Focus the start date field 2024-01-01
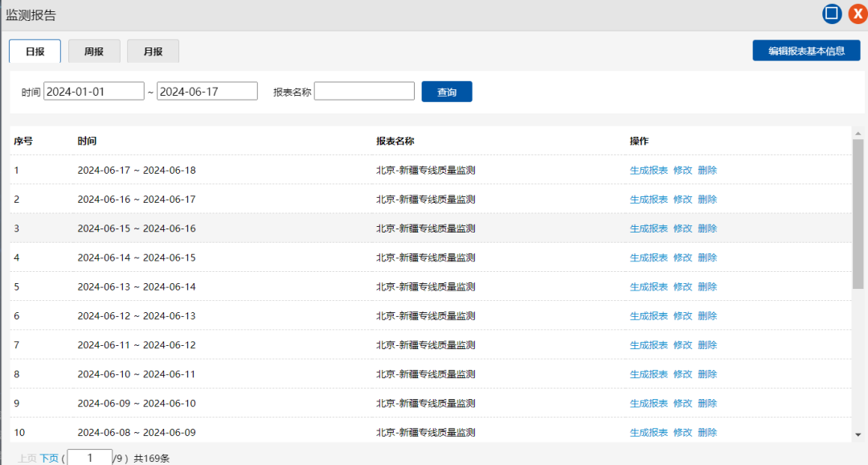Viewport: 868px width, 465px height. 94,92
